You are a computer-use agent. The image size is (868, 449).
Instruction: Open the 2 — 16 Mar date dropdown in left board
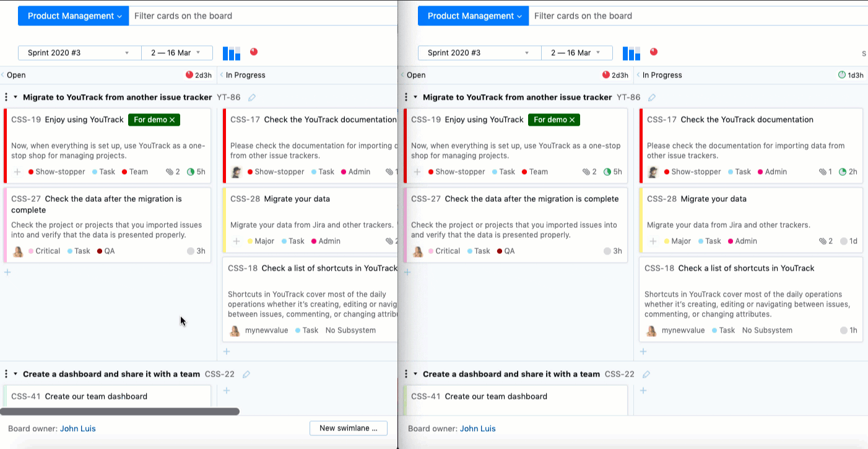176,53
